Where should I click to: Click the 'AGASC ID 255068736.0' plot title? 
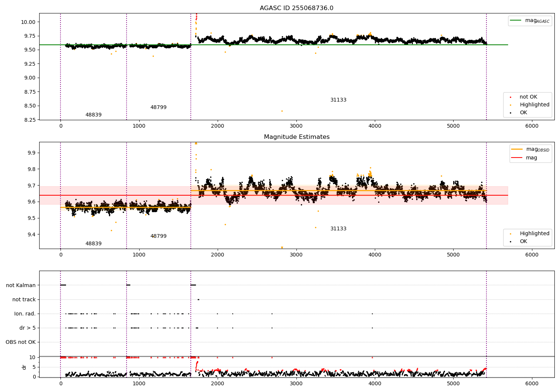[x=296, y=8]
